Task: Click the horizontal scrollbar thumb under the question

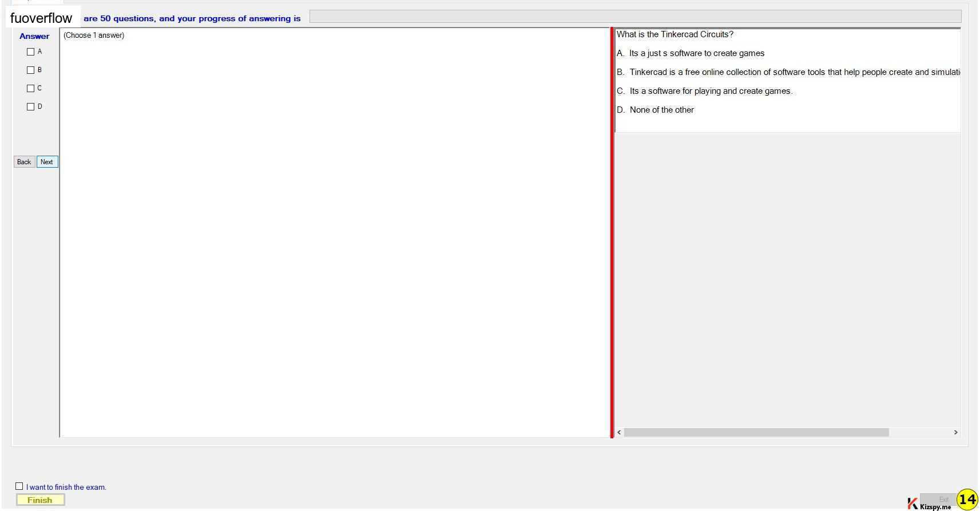Action: pos(756,433)
